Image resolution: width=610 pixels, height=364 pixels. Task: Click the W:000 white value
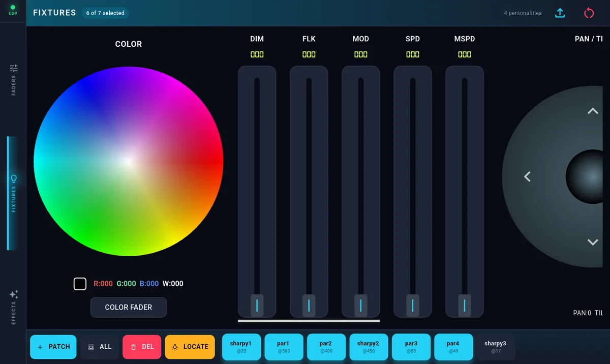173,284
